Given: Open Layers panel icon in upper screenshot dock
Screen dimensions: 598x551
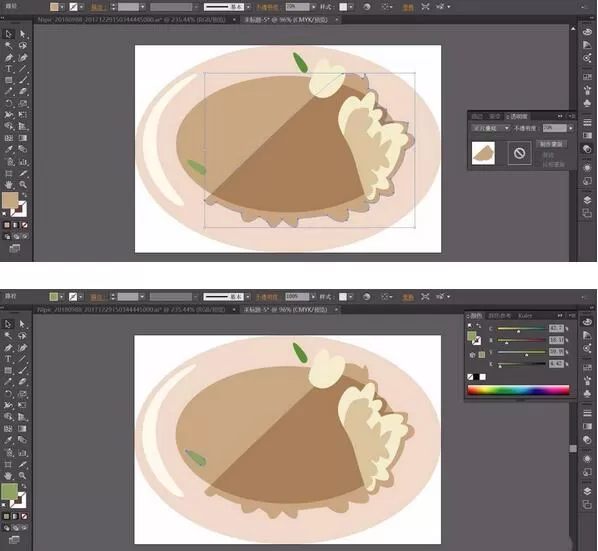Looking at the screenshot, I should (x=587, y=200).
